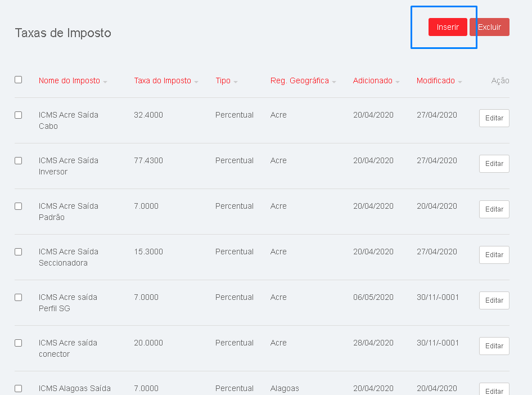Click the 28/04/2020 added date
This screenshot has height=395, width=532.
[x=373, y=343]
